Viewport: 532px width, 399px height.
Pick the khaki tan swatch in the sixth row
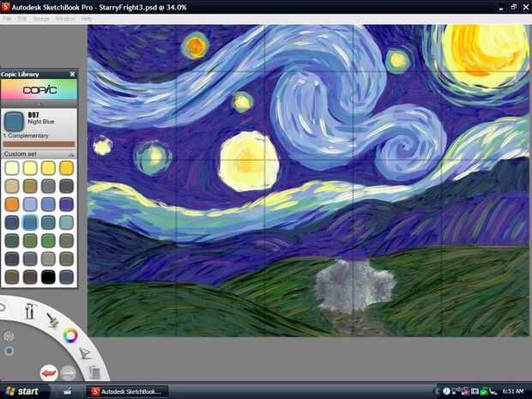[x=48, y=259]
